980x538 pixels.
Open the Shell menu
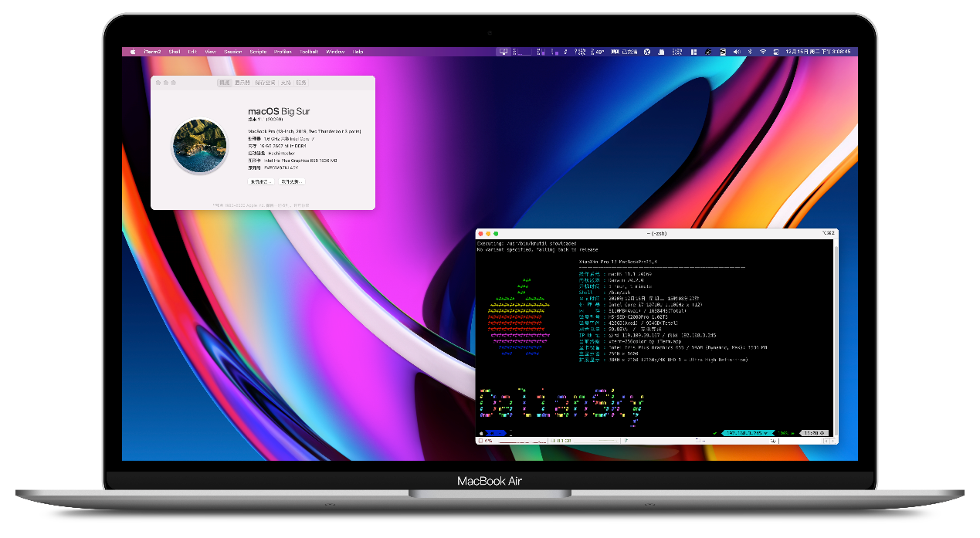tap(175, 52)
